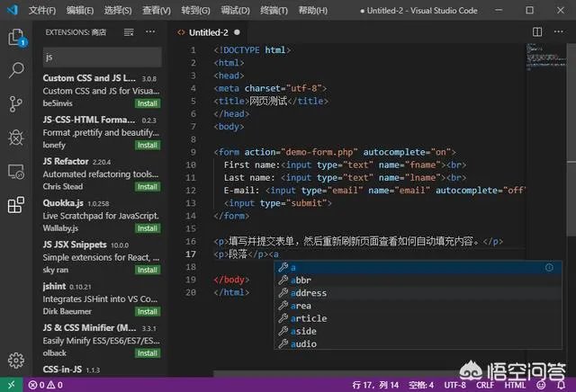Install Quokka.js extension

tap(148, 228)
